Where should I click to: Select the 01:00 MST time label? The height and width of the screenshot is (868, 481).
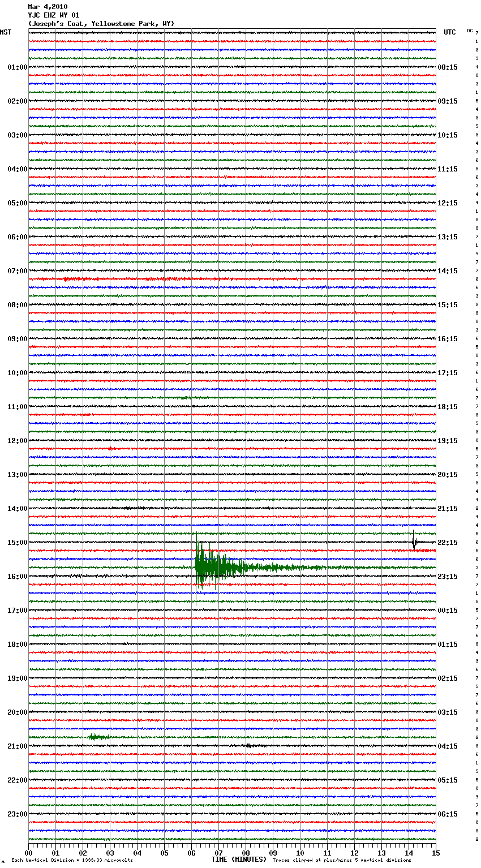pyautogui.click(x=18, y=67)
